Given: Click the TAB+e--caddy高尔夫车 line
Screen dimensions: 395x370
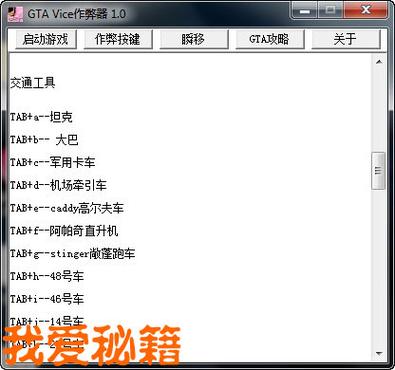Looking at the screenshot, I should point(67,208).
